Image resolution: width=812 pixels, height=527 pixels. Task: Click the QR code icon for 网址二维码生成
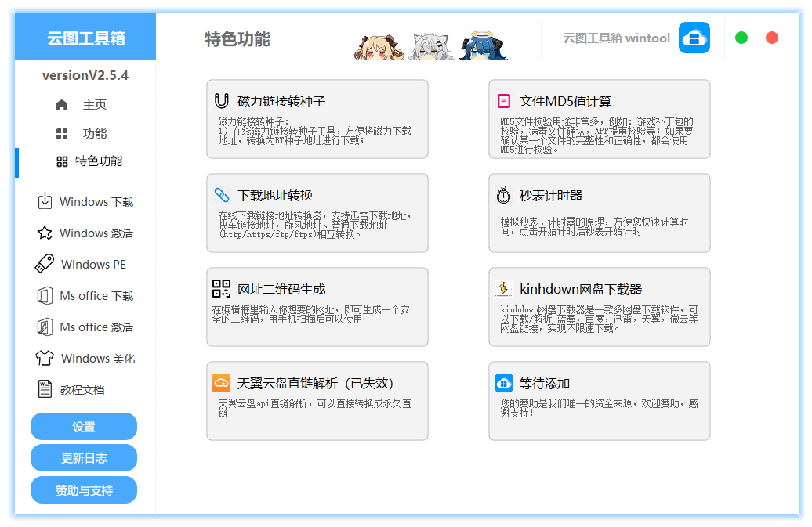point(222,289)
